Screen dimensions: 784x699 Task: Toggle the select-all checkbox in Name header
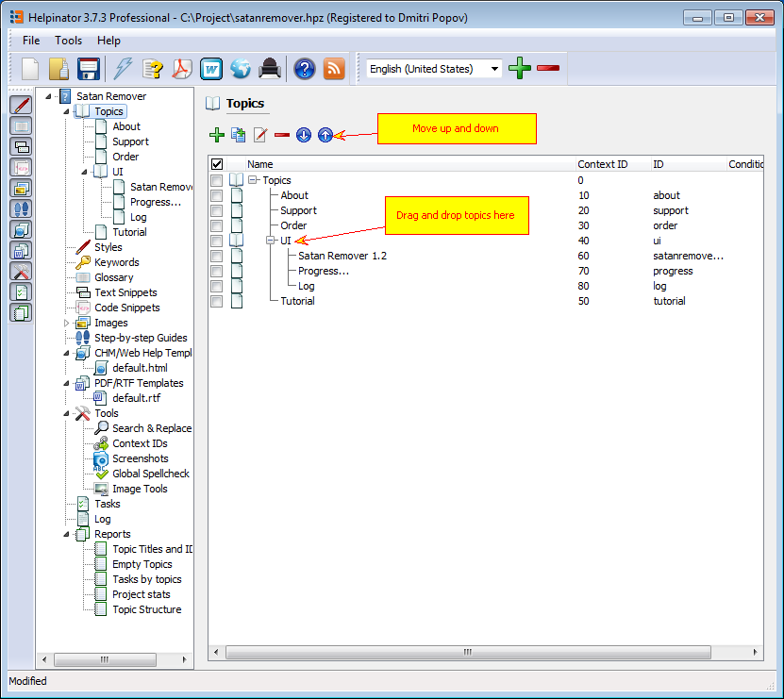[217, 164]
